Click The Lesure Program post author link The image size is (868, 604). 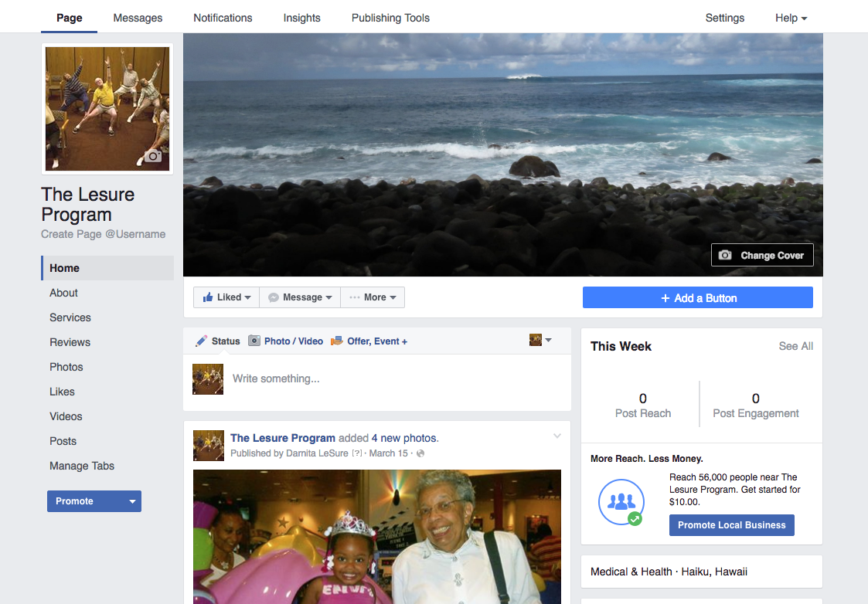click(282, 437)
